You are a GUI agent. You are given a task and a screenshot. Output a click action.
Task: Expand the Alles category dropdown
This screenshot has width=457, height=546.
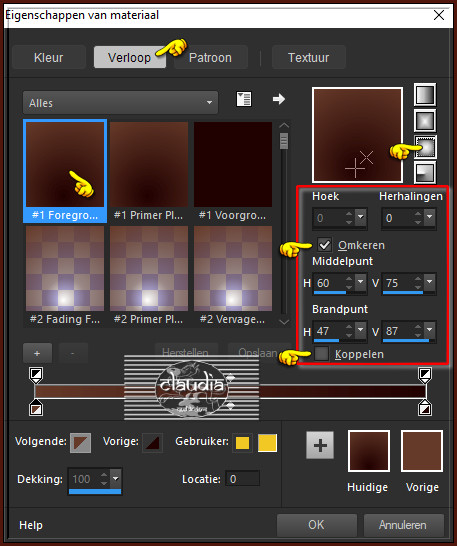pos(121,103)
